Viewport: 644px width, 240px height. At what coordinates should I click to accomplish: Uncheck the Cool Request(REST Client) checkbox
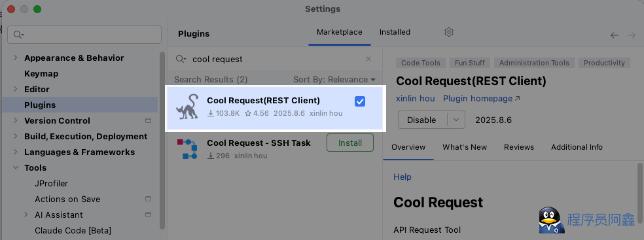click(x=360, y=101)
